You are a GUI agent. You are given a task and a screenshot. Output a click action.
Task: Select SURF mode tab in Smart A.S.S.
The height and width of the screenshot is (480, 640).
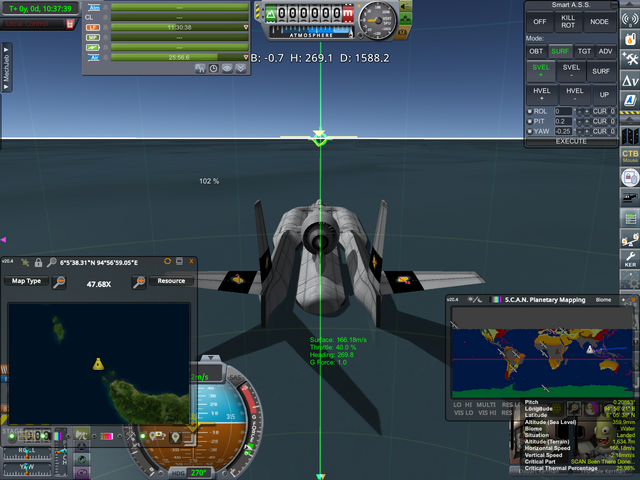[560, 51]
